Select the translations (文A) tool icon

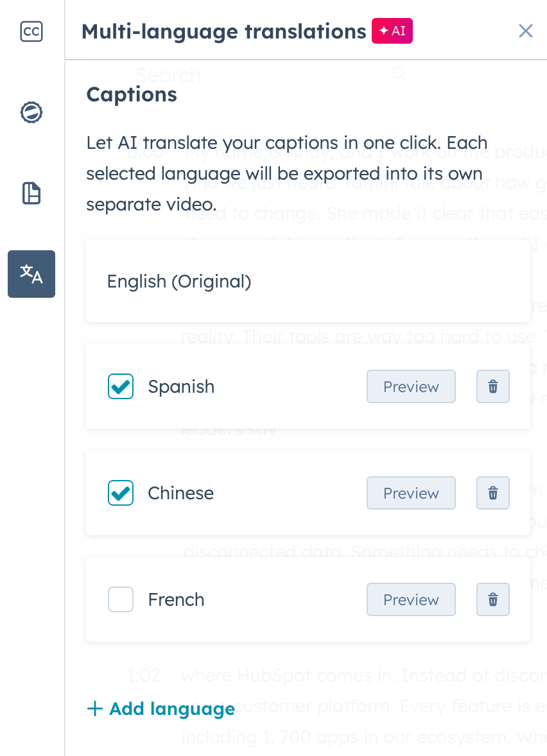pos(31,274)
